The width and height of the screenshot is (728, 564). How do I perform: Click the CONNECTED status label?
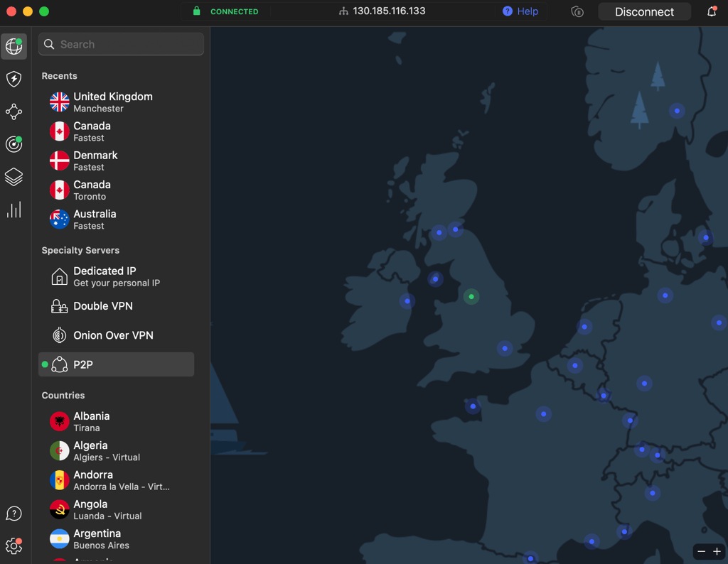point(235,11)
